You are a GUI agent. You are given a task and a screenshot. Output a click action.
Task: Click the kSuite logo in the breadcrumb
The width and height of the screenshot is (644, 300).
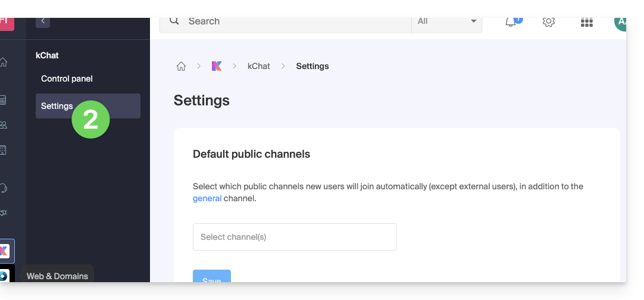pos(217,66)
